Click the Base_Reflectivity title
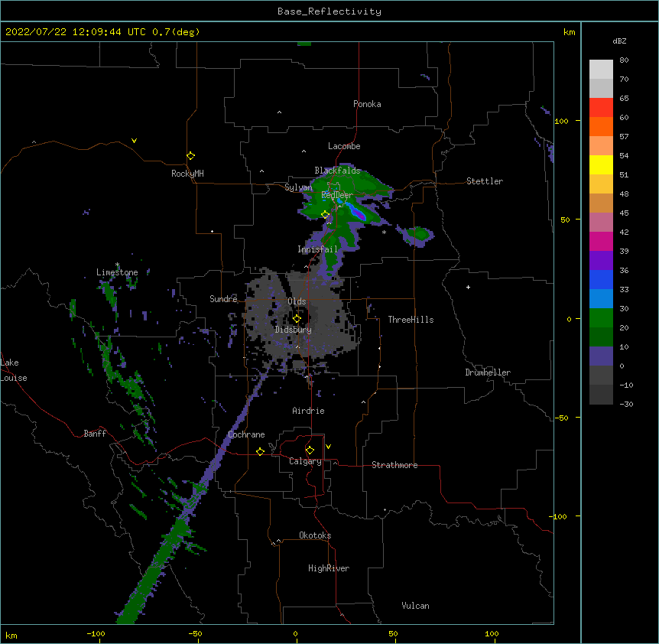This screenshot has height=644, width=659. point(329,11)
